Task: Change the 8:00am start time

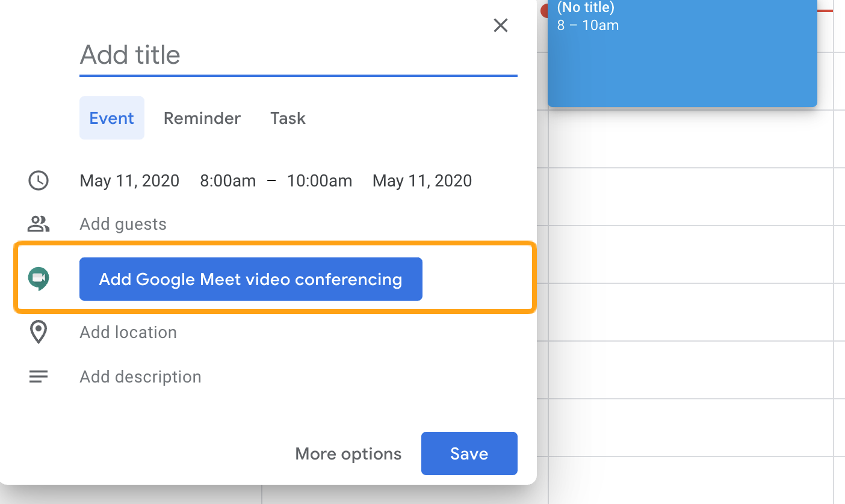Action: click(228, 180)
